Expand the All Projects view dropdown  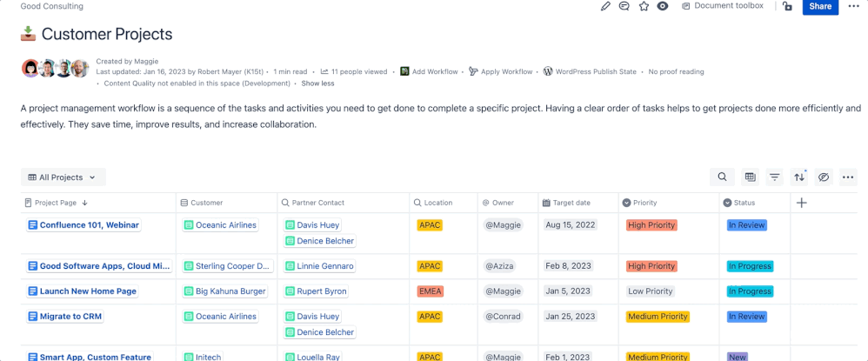[x=63, y=177]
